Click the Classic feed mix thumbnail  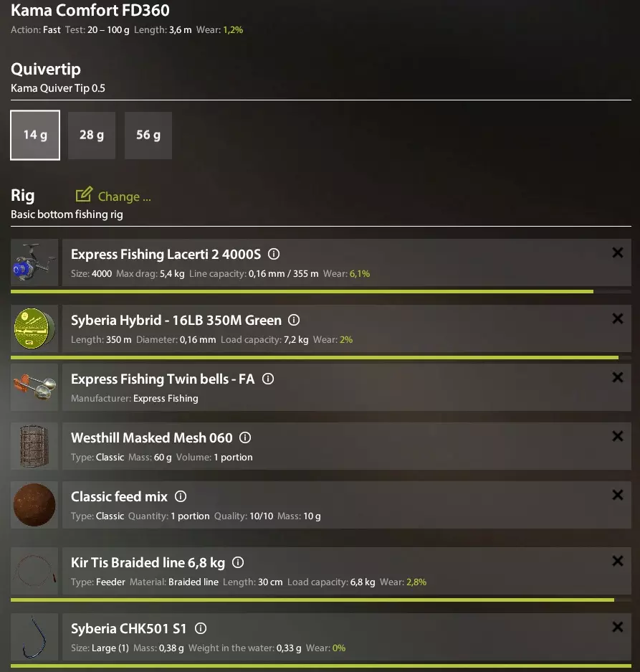point(34,505)
